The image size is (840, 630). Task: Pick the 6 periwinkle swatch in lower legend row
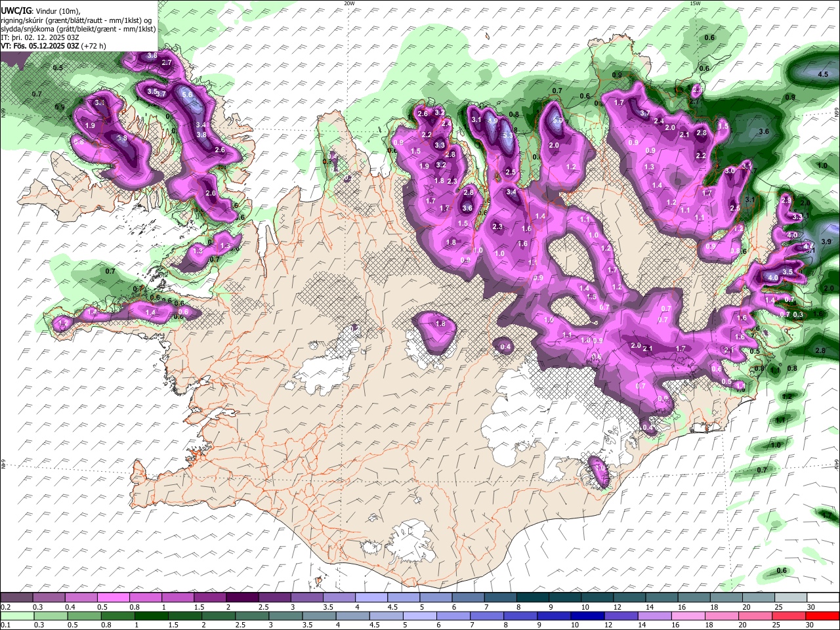(453, 616)
